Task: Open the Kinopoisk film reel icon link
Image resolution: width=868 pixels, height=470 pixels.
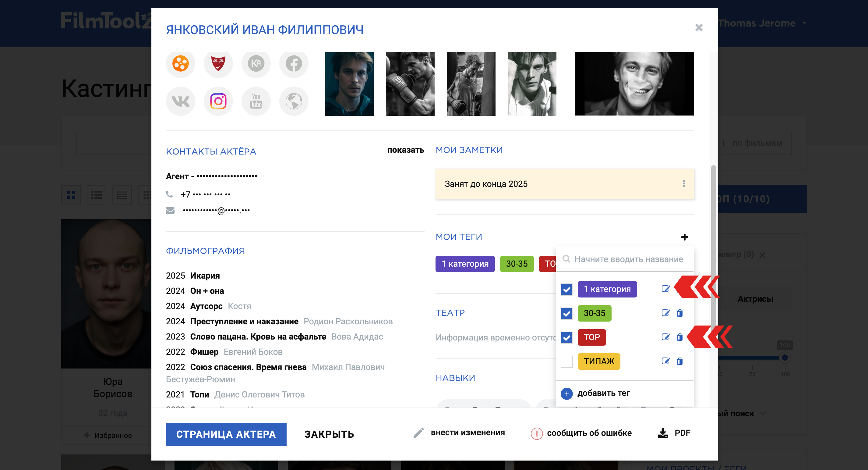Action: (181, 63)
